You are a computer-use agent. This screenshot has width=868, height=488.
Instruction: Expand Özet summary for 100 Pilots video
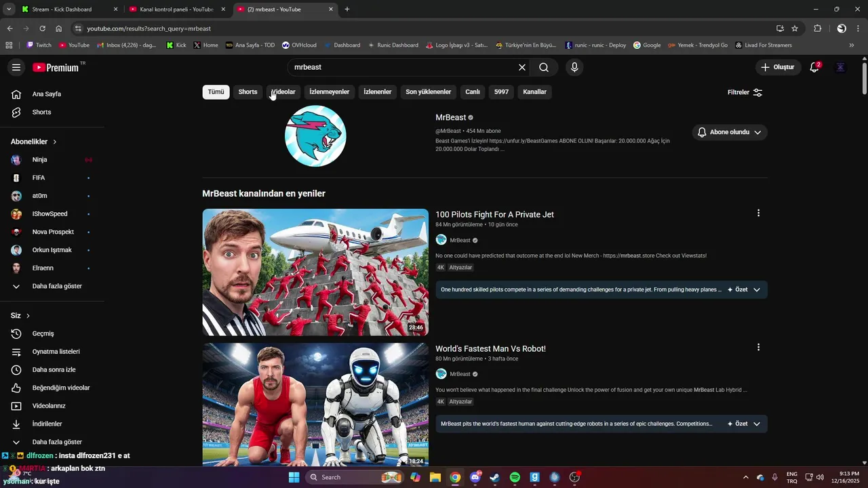tap(745, 289)
